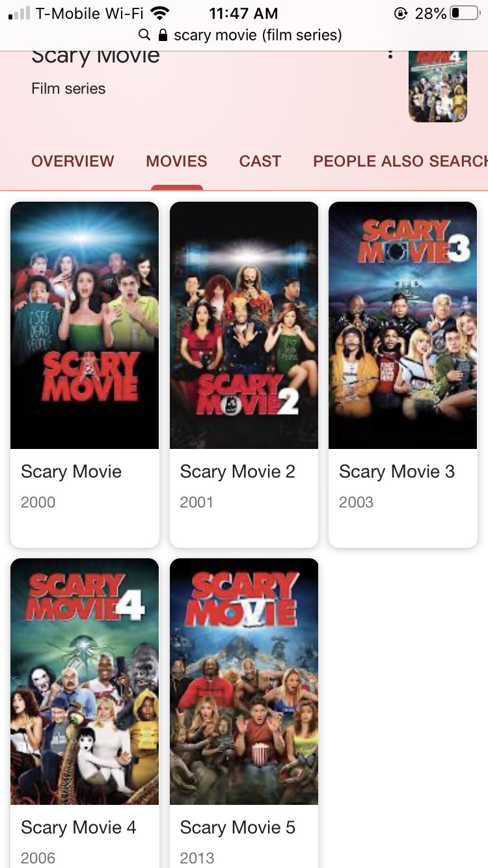
Task: Tap the Wi-Fi status icon
Action: tap(159, 13)
